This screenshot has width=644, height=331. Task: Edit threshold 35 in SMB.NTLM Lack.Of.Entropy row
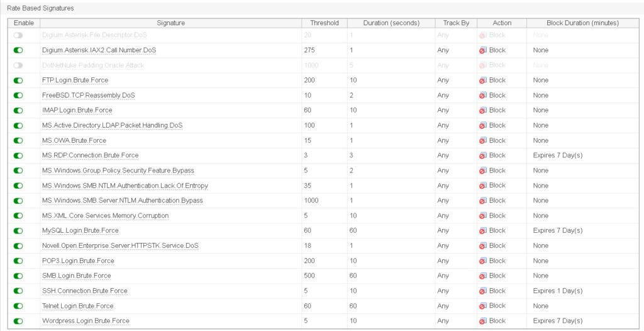click(308, 186)
